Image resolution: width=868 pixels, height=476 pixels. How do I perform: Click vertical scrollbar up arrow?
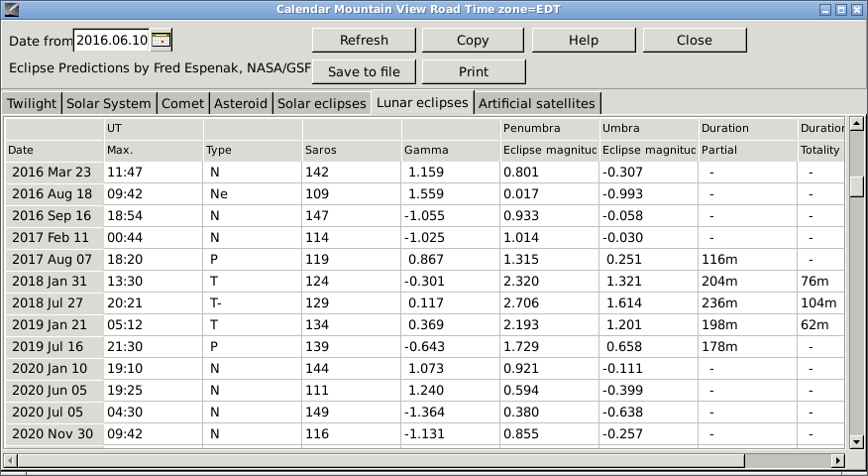tap(856, 124)
